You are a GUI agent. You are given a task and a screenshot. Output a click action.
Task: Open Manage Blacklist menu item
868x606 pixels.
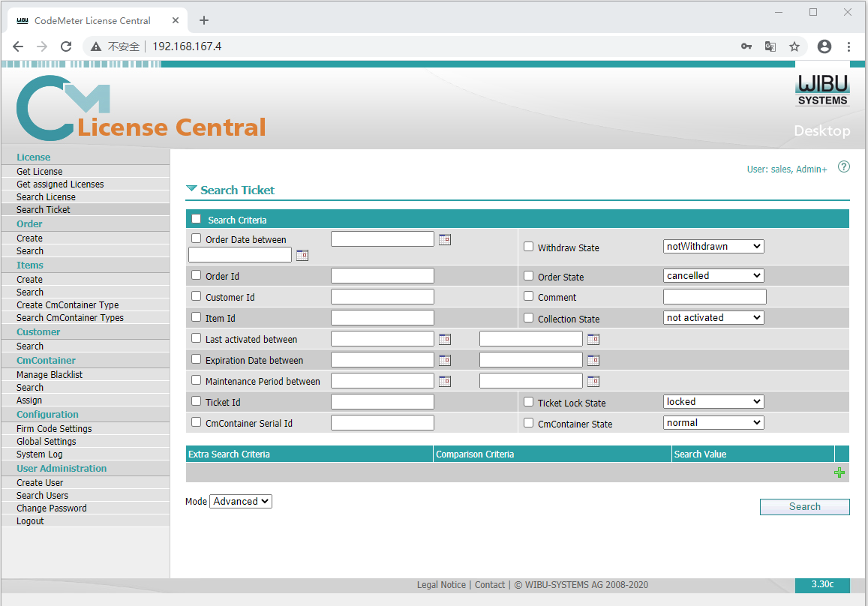click(50, 375)
